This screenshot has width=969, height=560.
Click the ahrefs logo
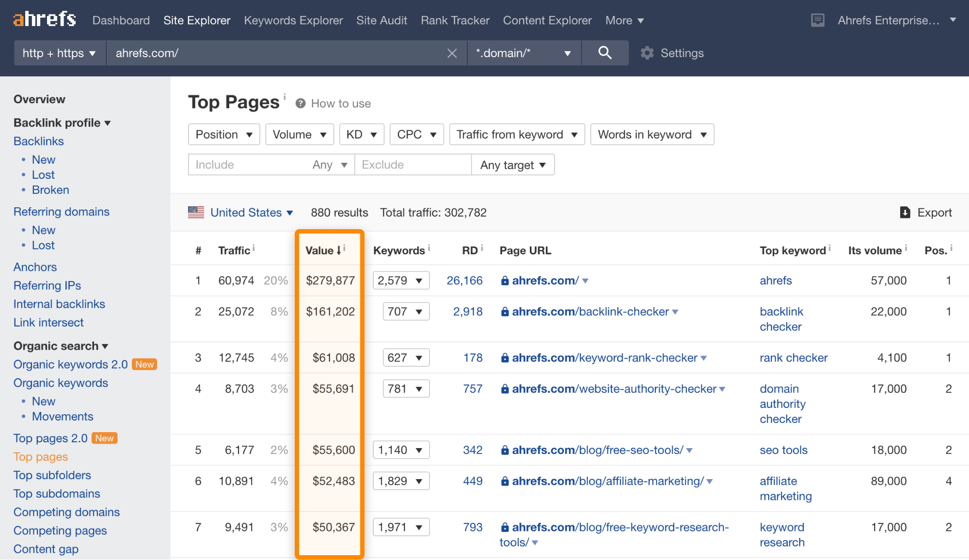[x=45, y=19]
